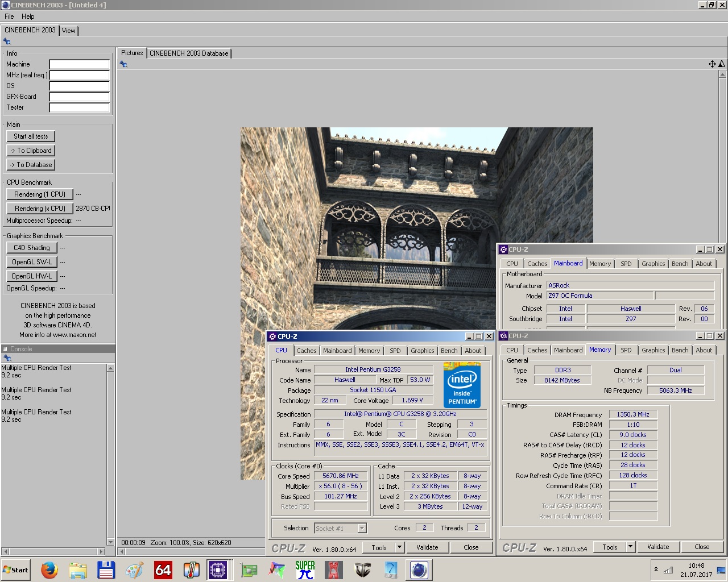Click the triangle zoom icon in the picture viewer
This screenshot has height=582, width=728.
click(x=722, y=64)
